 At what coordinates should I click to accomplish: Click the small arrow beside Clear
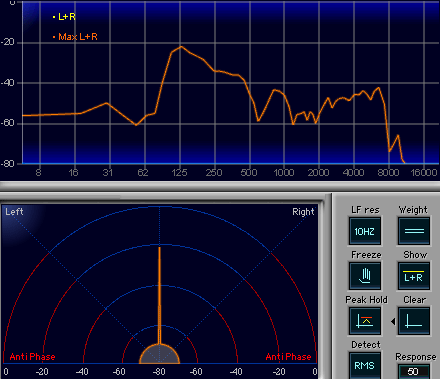pos(393,321)
